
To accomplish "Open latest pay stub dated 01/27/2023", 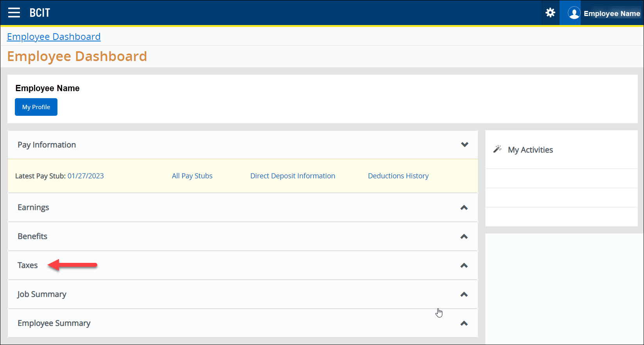I will pos(86,176).
